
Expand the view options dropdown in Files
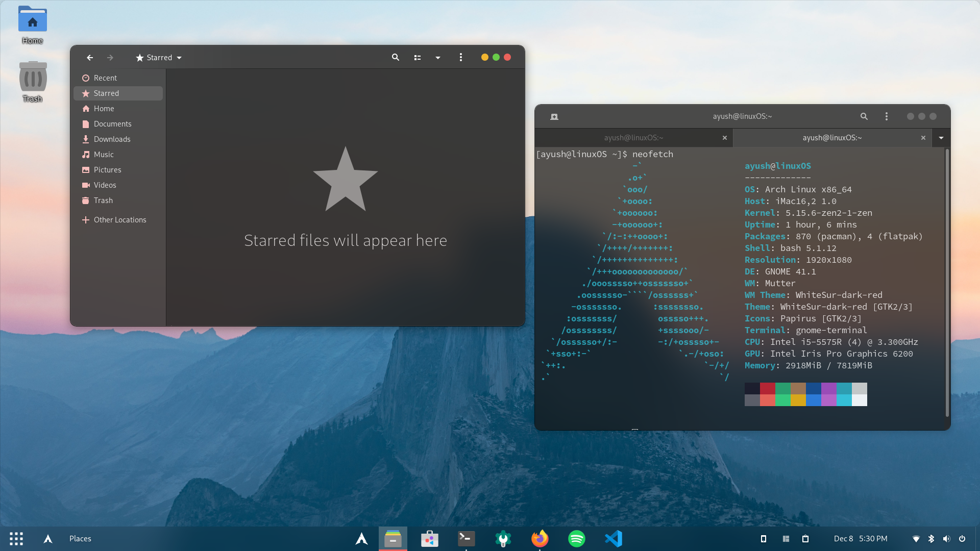coord(438,57)
